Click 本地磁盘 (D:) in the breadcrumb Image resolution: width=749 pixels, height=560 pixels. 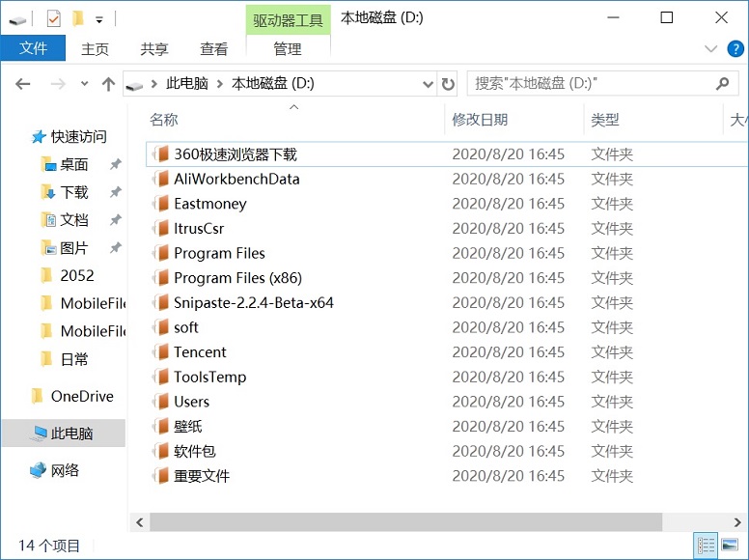click(273, 84)
